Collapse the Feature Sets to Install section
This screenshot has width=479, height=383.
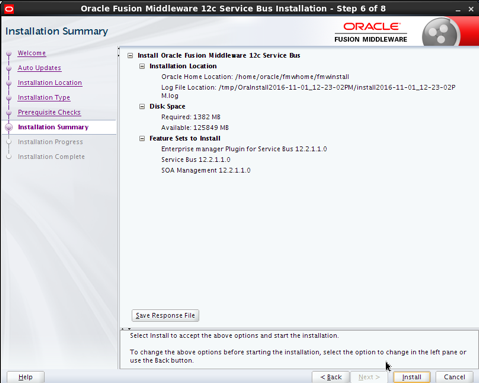click(142, 139)
